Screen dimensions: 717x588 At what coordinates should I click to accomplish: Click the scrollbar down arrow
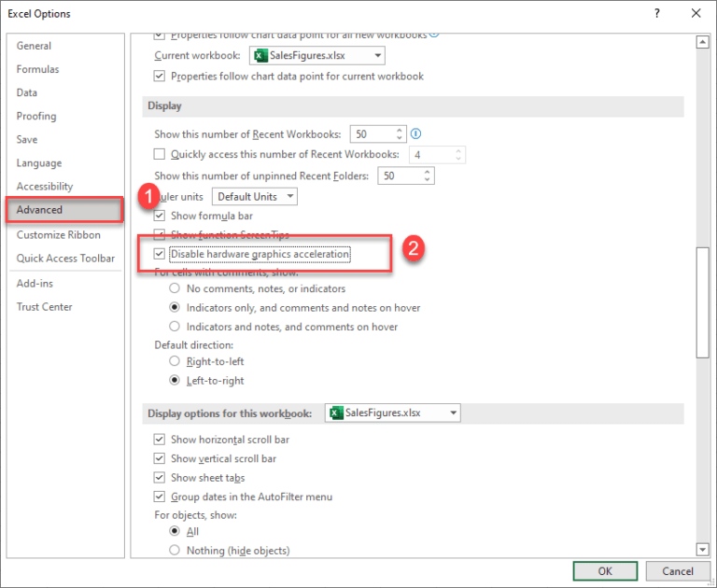(x=702, y=549)
